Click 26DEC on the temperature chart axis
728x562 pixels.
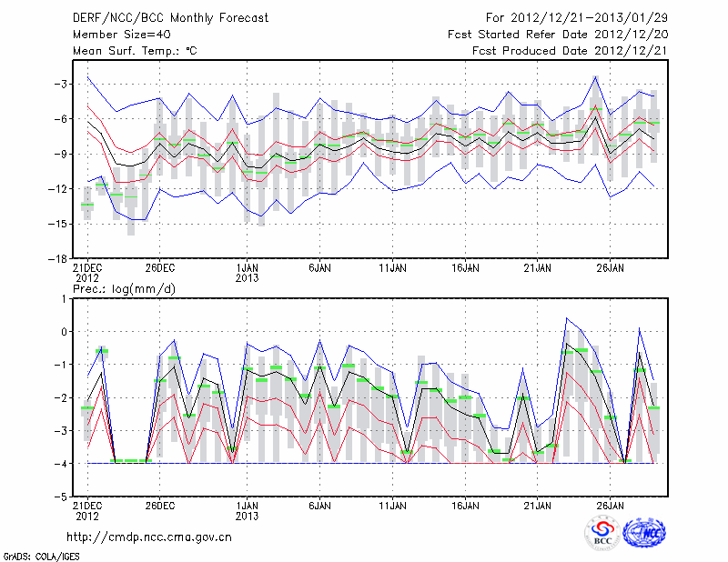pos(160,268)
